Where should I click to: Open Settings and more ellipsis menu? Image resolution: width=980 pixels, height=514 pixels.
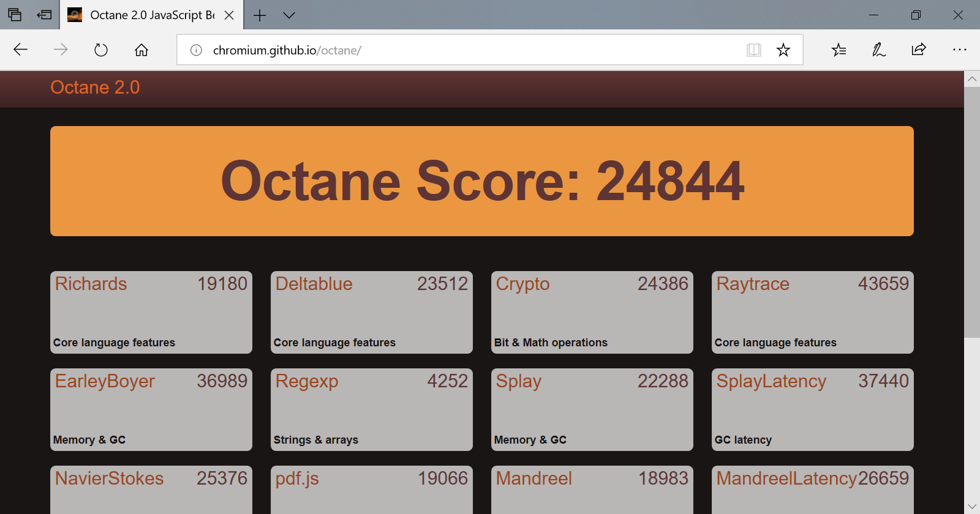pyautogui.click(x=960, y=50)
